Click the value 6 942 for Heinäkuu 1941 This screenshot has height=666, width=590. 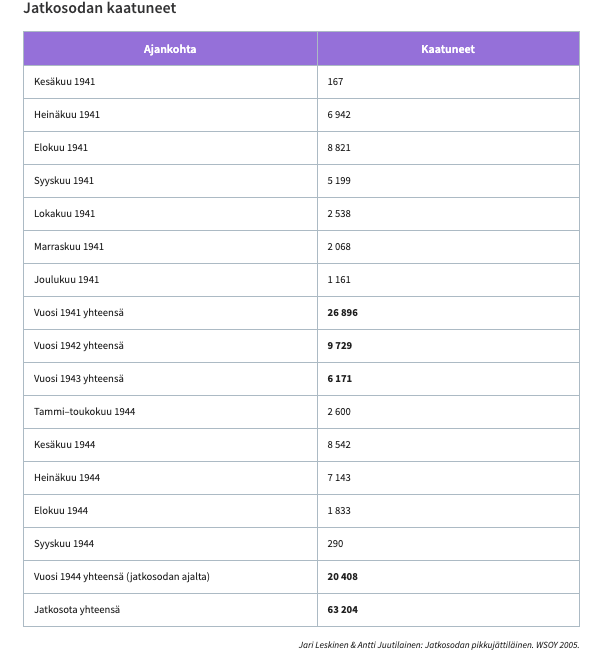(339, 115)
